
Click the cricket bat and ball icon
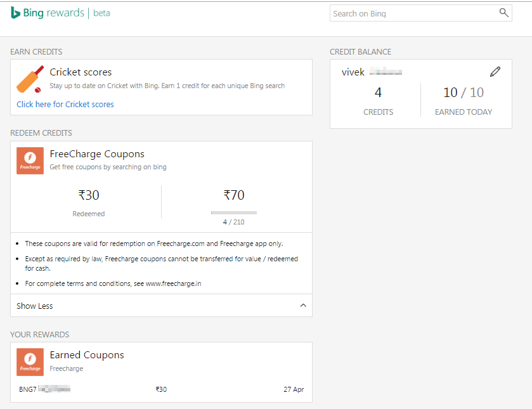click(30, 79)
